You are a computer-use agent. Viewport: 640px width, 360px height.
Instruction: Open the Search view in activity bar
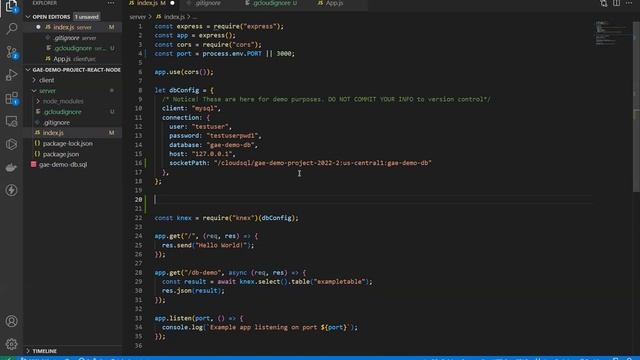(x=11, y=29)
